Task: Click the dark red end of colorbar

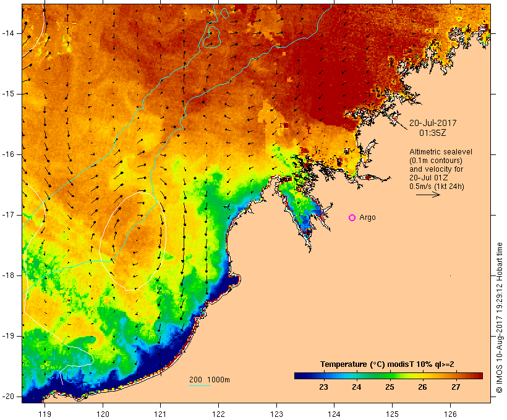Action: click(479, 376)
